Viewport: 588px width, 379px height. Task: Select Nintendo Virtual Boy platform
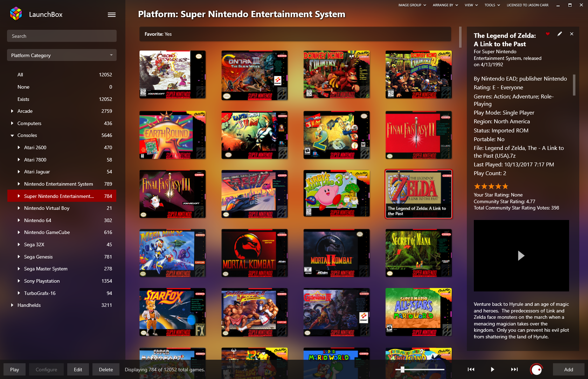pyautogui.click(x=62, y=208)
